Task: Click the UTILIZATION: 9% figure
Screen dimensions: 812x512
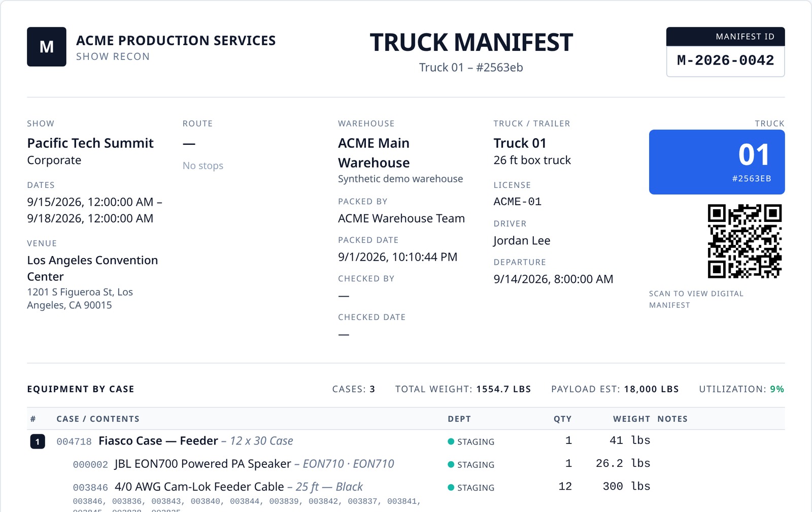Action: click(741, 389)
